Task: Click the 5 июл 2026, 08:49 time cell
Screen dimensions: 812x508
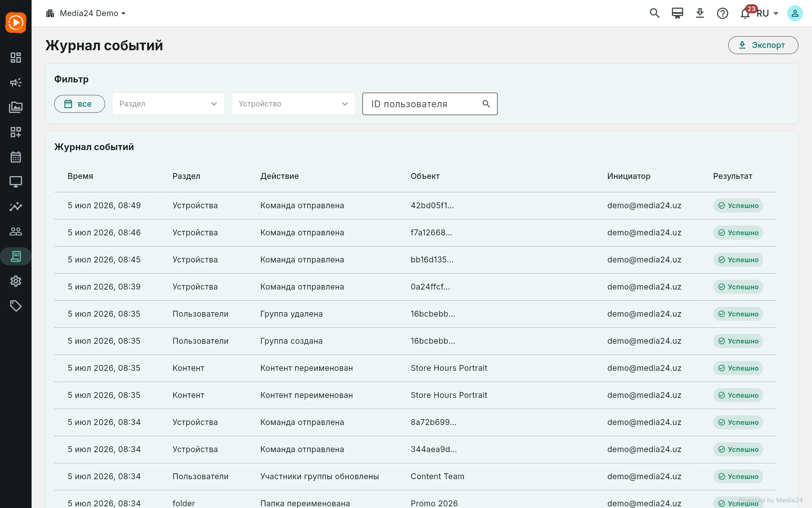Action: 104,205
